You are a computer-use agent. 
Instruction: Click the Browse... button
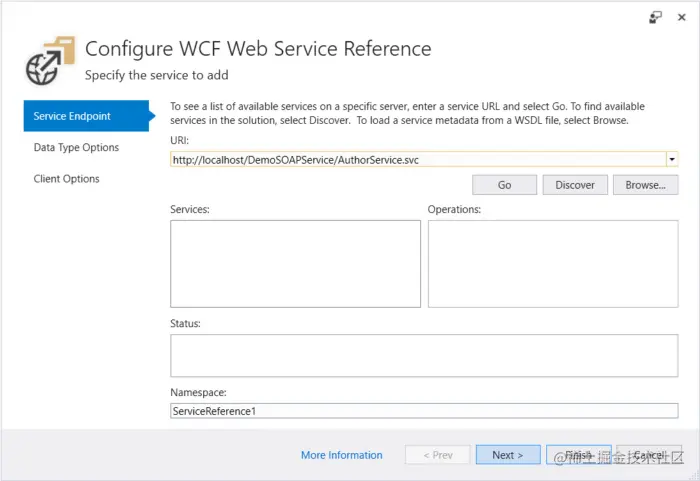646,185
